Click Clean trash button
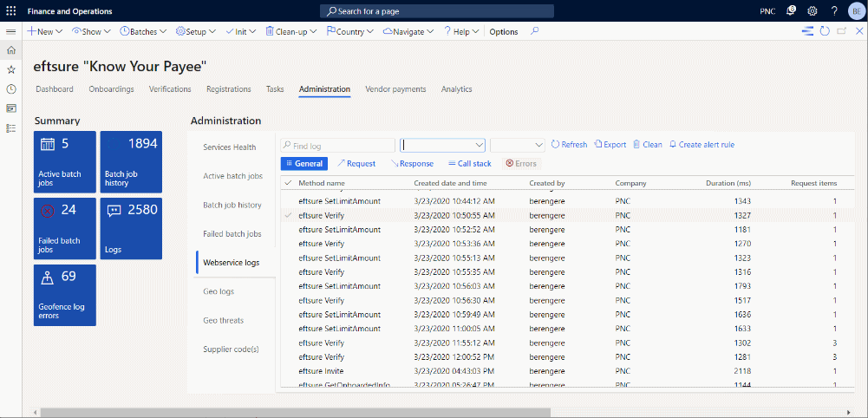Image resolution: width=868 pixels, height=418 pixels. (648, 145)
